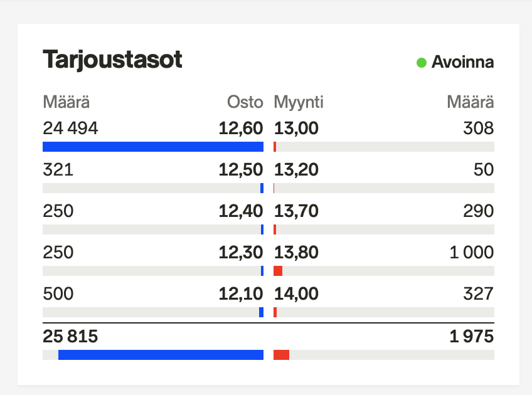Click total ask quantity 1 975
Image resolution: width=532 pixels, height=395 pixels.
[x=472, y=336]
